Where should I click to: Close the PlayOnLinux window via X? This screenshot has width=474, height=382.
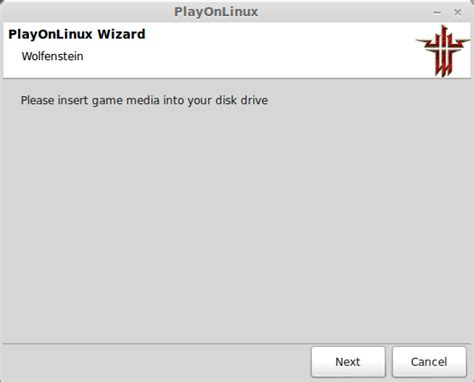coord(458,12)
